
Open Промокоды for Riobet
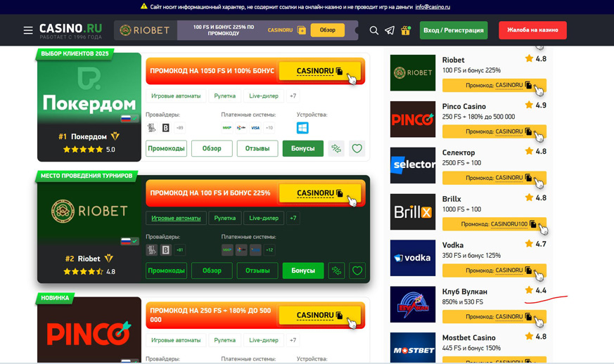166,271
